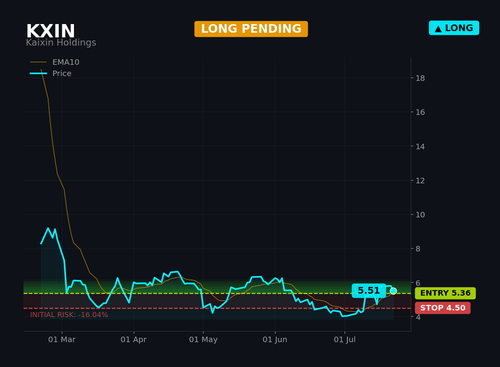Click the 16 price axis value

[420, 112]
